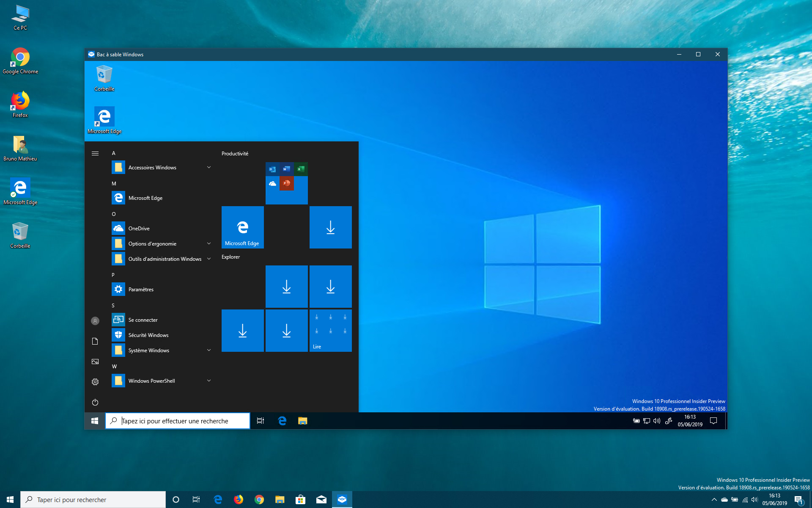Image resolution: width=812 pixels, height=508 pixels.
Task: Expand Accessoires Windows folder
Action: click(x=162, y=168)
